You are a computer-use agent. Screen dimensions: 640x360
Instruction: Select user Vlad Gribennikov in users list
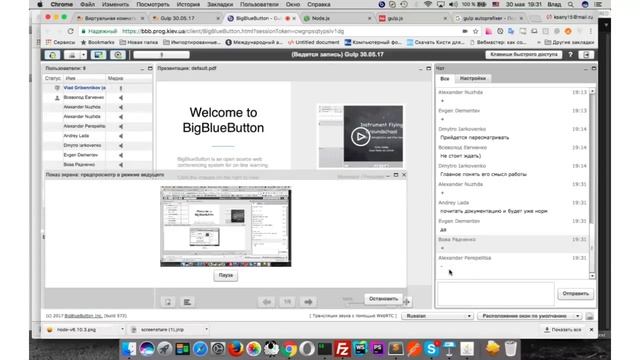[x=84, y=88]
